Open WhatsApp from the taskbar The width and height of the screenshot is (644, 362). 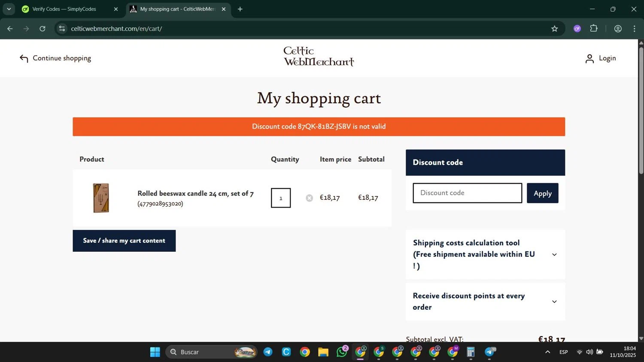pyautogui.click(x=342, y=352)
